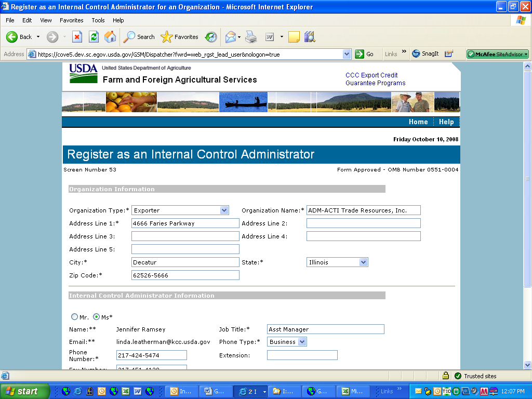Switch to the Mi... Excel taskbar button
The width and height of the screenshot is (532, 399).
(x=353, y=391)
